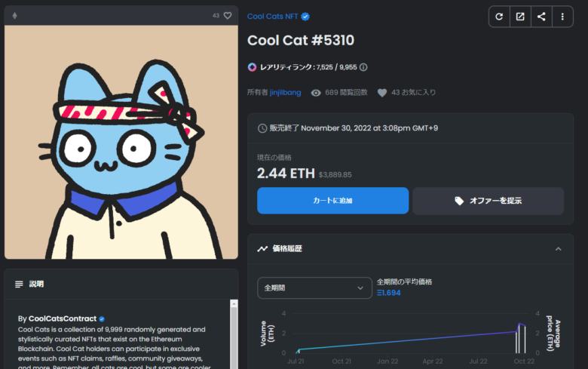
Task: Click the description panel scrollbar
Action: point(234,334)
